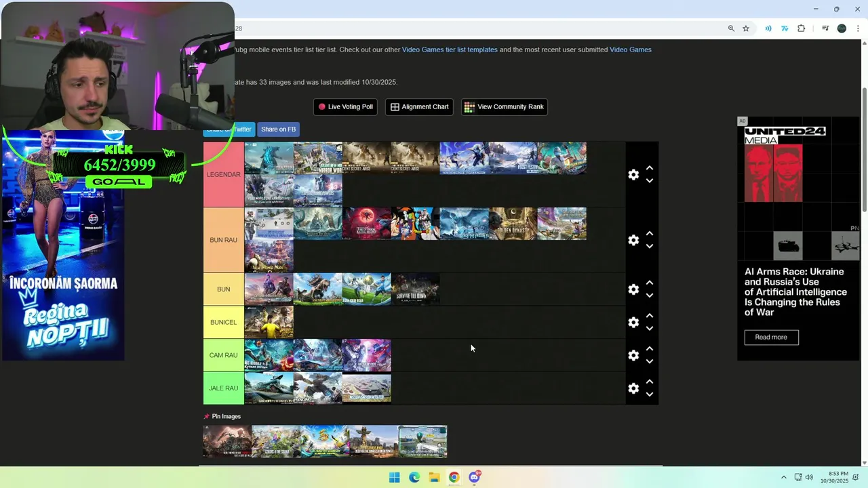This screenshot has width=868, height=488.
Task: Open settings gear for JALE RAU tier row
Action: tap(633, 388)
